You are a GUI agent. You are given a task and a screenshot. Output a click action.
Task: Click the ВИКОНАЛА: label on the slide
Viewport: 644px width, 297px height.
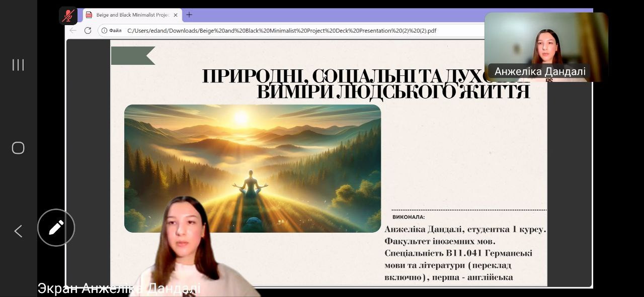coord(409,217)
